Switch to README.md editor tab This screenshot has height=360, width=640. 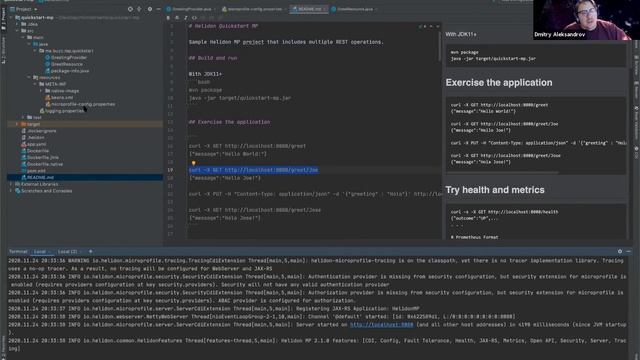coord(309,9)
